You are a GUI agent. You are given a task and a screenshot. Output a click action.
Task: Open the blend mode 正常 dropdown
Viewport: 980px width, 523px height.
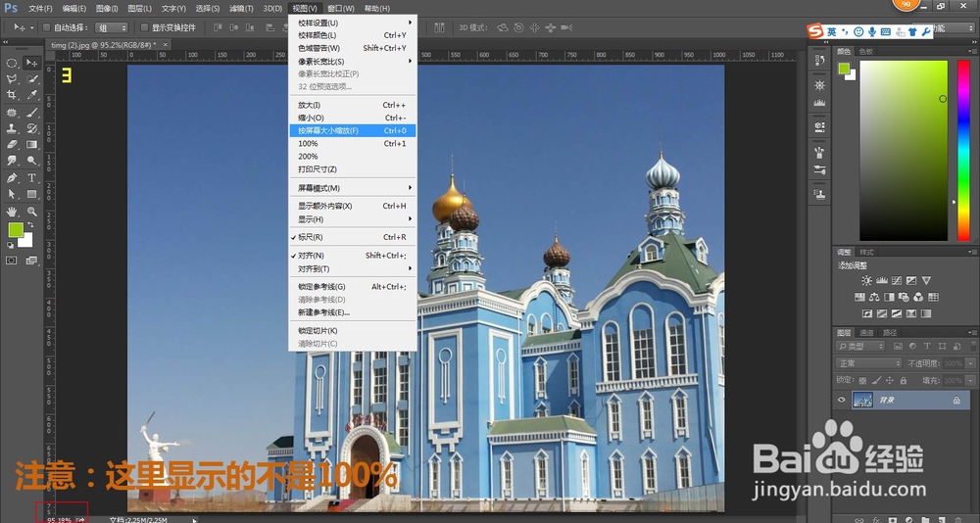tap(868, 363)
